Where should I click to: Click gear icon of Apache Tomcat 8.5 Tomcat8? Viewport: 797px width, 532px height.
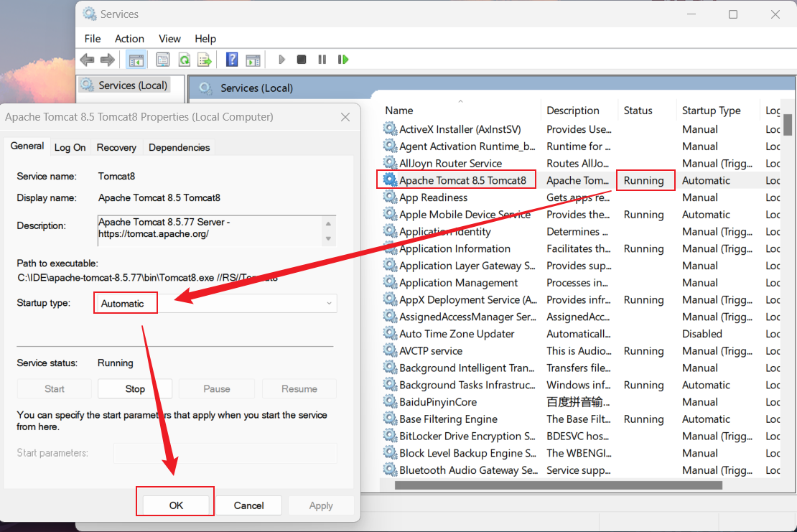pos(390,180)
